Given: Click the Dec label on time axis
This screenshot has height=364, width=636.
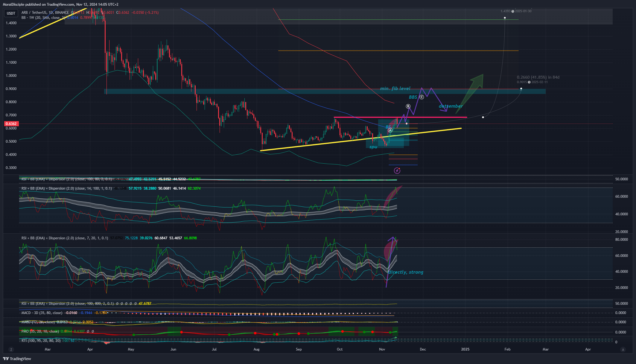Looking at the screenshot, I should (x=423, y=349).
